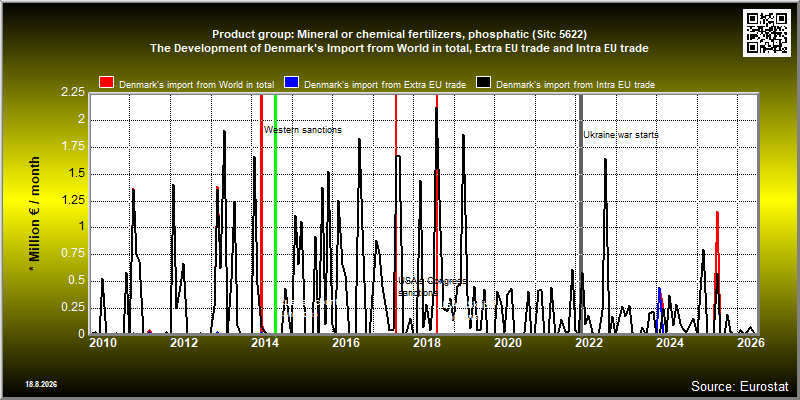Screen dimensions: 800x400
Task: Click the y-axis value 0.75
Action: click(72, 254)
